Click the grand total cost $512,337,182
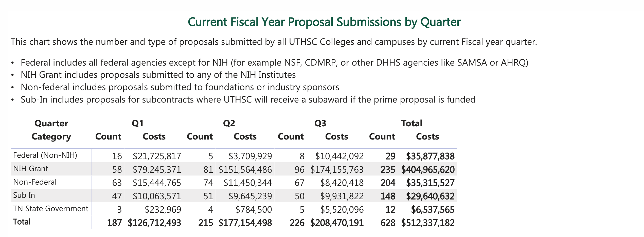The height and width of the screenshot is (237, 644). pos(428,223)
